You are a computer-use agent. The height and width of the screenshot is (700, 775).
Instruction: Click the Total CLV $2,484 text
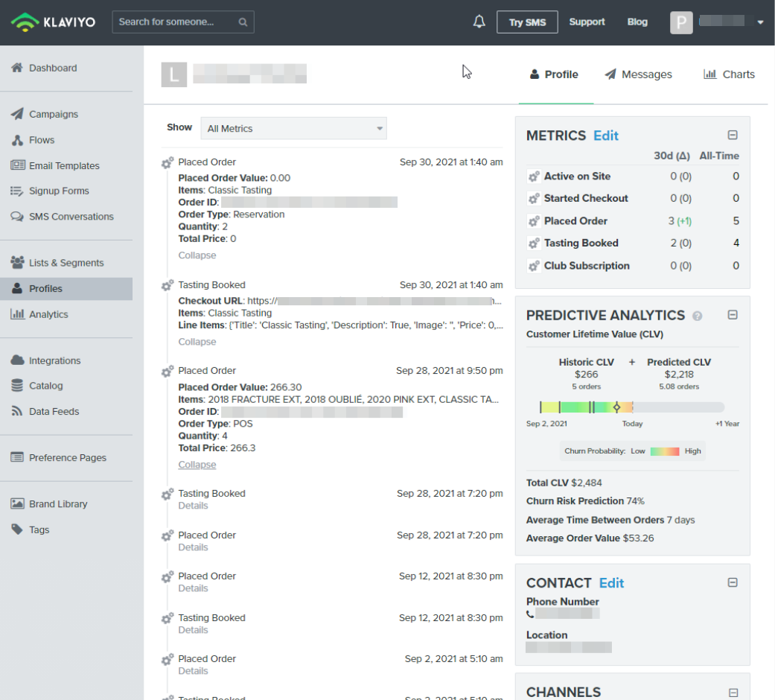point(564,483)
